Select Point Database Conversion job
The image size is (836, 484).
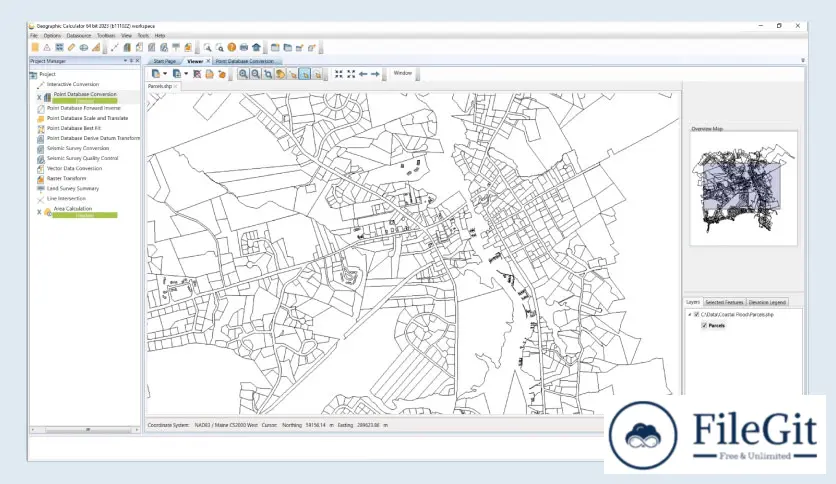click(x=85, y=94)
